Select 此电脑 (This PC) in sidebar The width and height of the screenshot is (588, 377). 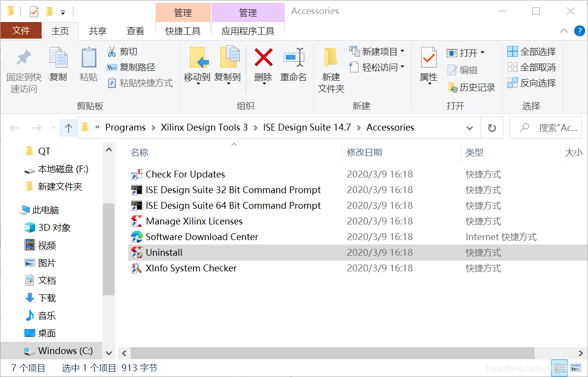[x=39, y=210]
